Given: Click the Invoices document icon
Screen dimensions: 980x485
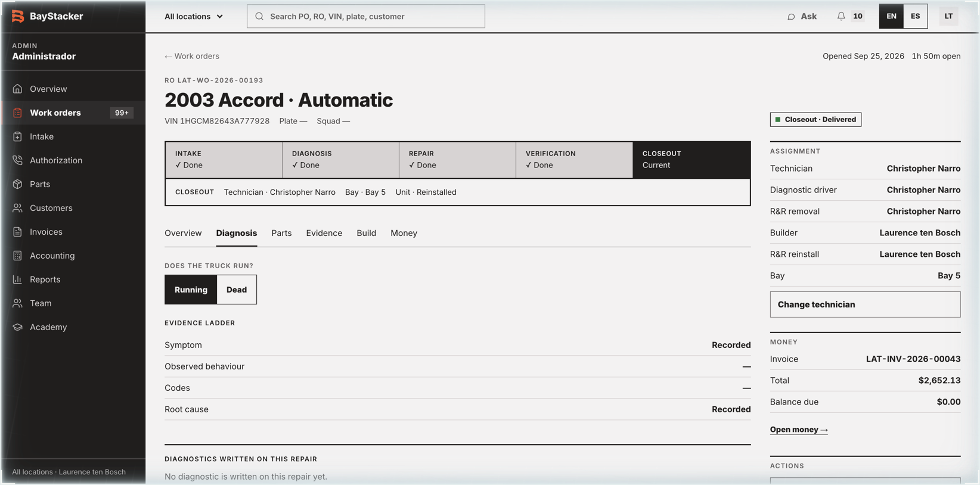Looking at the screenshot, I should click(17, 232).
